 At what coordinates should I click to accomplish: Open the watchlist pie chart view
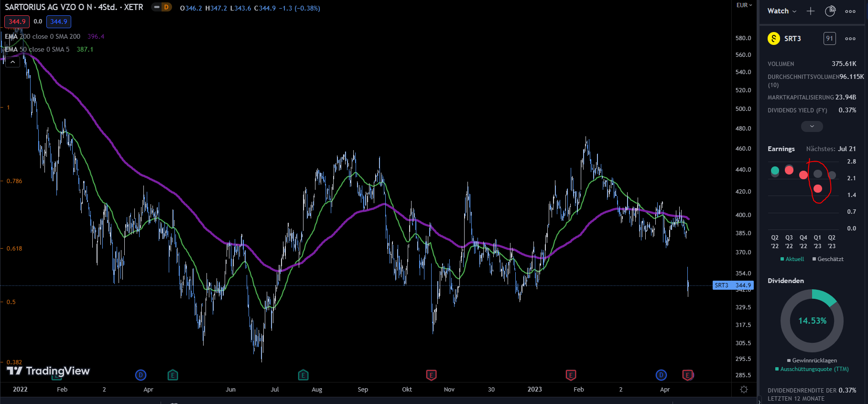click(x=830, y=11)
